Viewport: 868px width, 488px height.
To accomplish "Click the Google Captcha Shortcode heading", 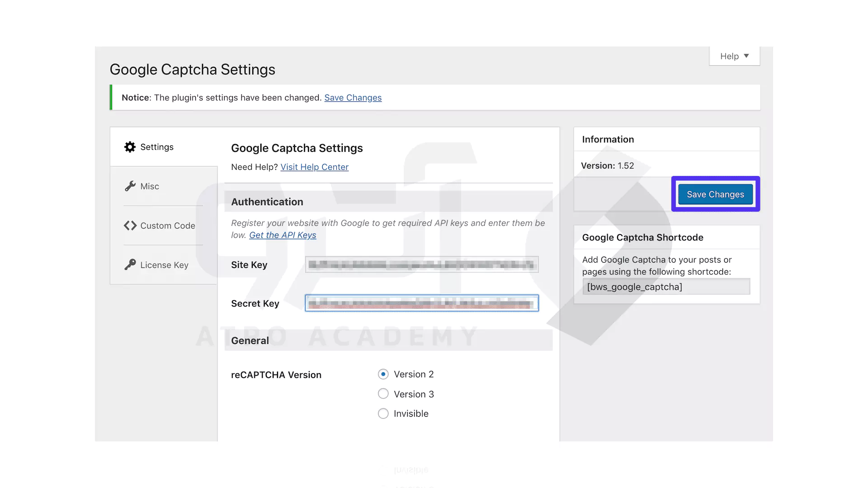I will [x=643, y=238].
